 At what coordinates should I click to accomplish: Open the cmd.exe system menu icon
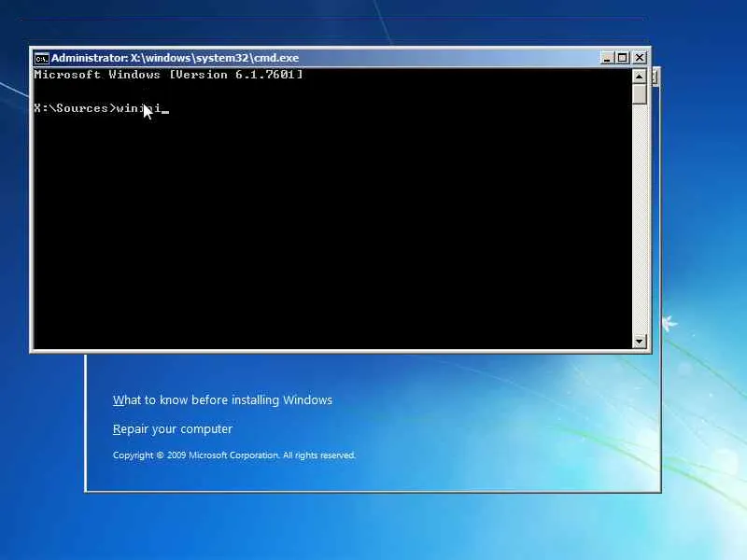[x=41, y=59]
